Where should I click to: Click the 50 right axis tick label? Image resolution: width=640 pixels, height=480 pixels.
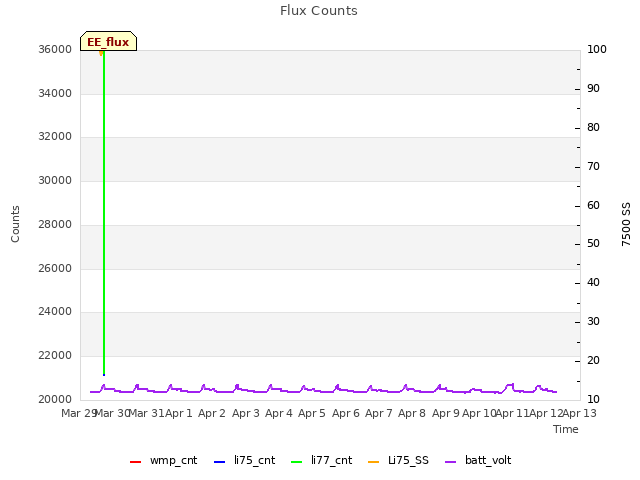tap(593, 244)
